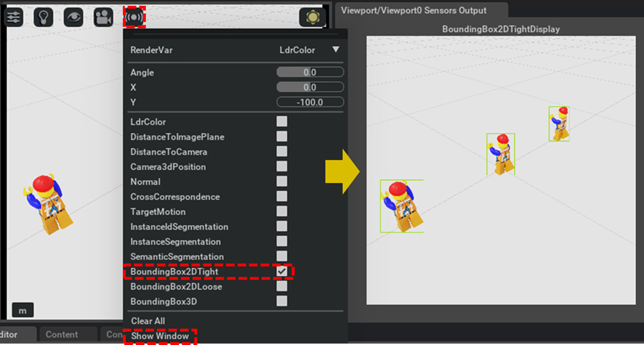The height and width of the screenshot is (345, 644).
Task: Click the synthetic data sensors icon
Action: click(134, 17)
